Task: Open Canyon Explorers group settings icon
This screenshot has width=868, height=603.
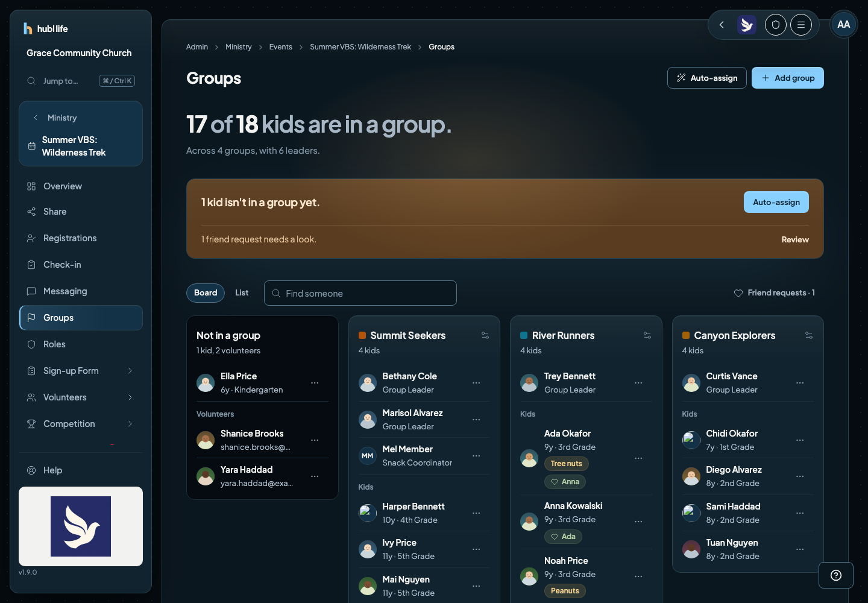Action: tap(809, 335)
